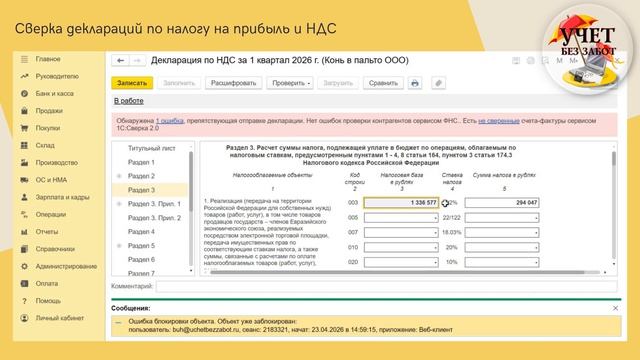Expand Раздел 5 in the section tree
The image size is (640, 360).
click(119, 246)
